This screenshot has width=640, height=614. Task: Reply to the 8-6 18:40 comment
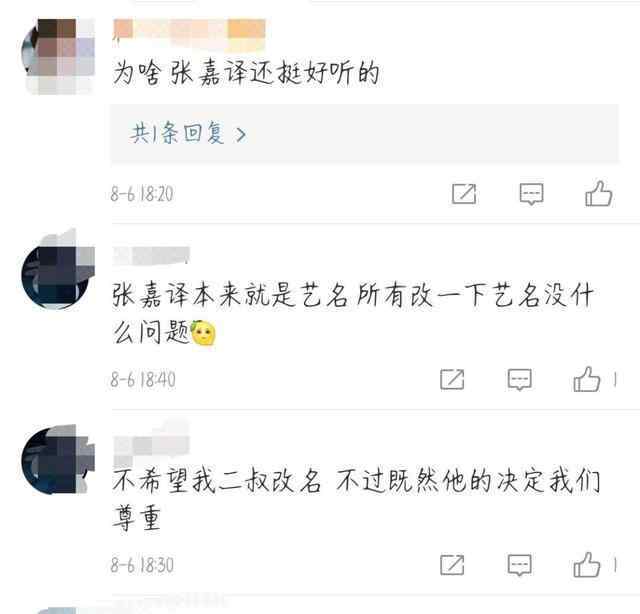[519, 380]
